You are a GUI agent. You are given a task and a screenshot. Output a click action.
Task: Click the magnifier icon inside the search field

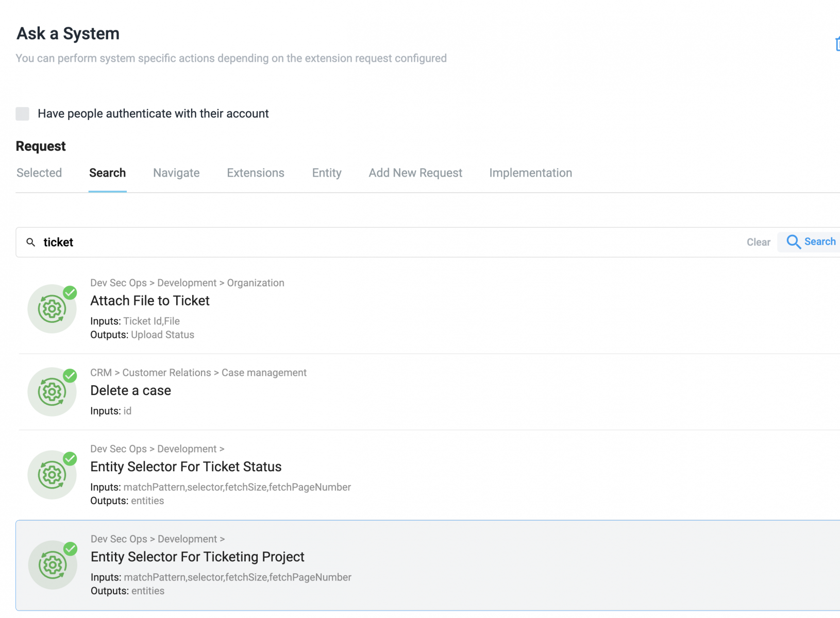point(31,242)
